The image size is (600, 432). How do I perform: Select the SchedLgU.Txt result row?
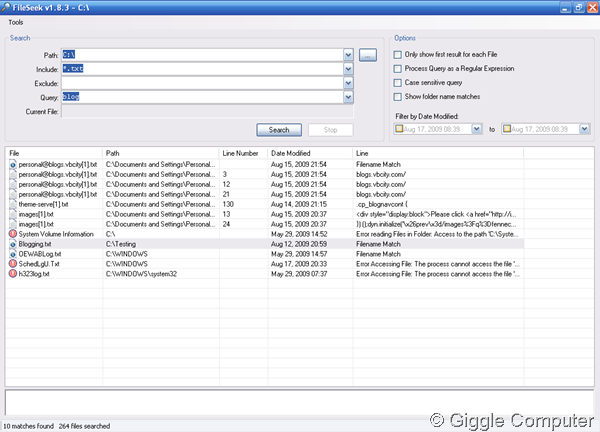point(265,264)
